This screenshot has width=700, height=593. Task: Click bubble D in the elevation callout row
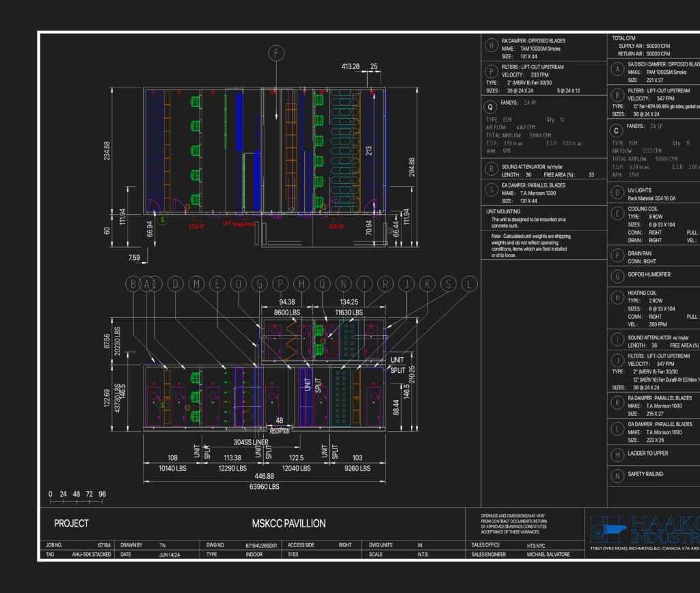(x=176, y=284)
